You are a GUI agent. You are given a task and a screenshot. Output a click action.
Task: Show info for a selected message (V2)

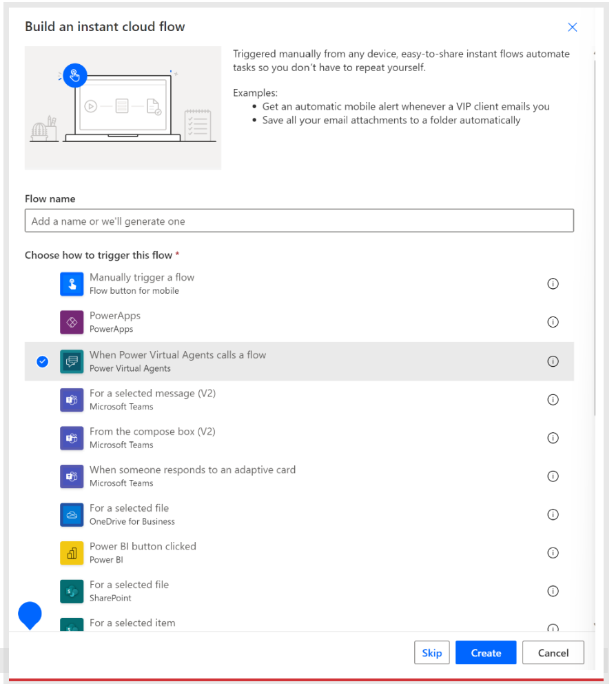coord(553,400)
